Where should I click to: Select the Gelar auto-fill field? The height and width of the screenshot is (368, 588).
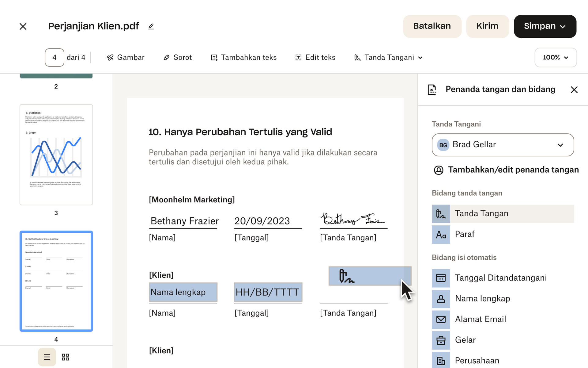tap(466, 340)
